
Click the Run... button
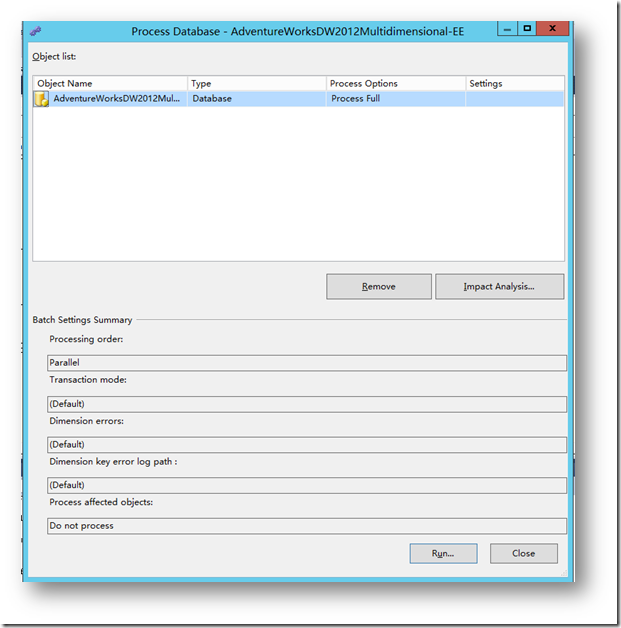[x=443, y=554]
